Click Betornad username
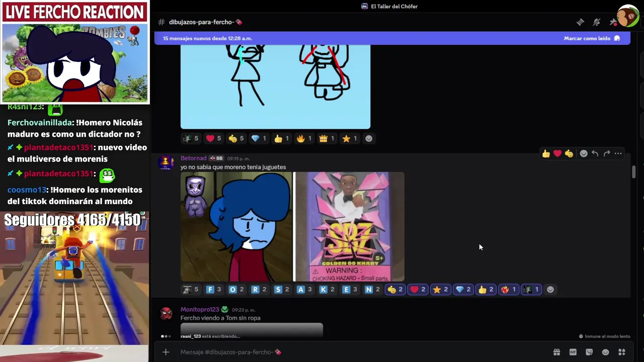644x362 pixels. click(193, 158)
